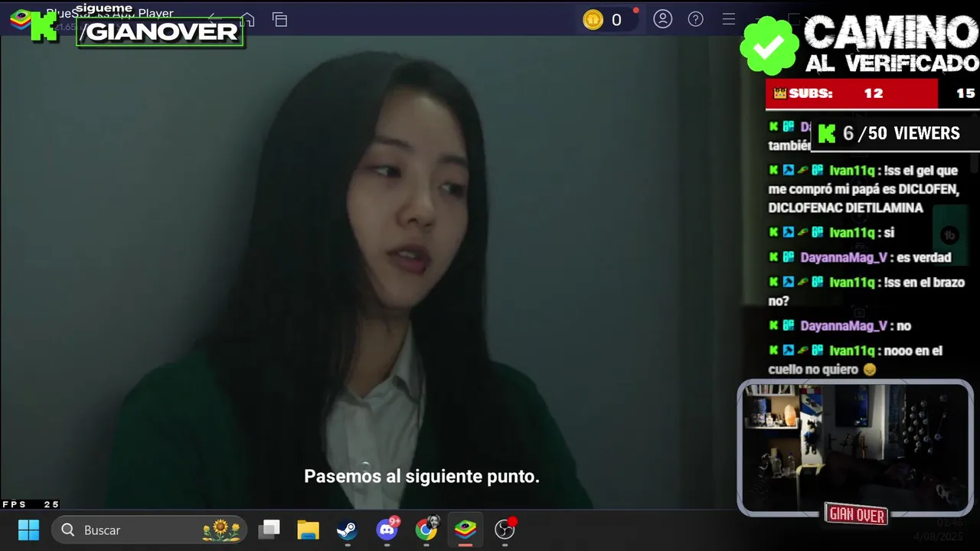
Task: Open File Explorer from the taskbar
Action: (308, 530)
